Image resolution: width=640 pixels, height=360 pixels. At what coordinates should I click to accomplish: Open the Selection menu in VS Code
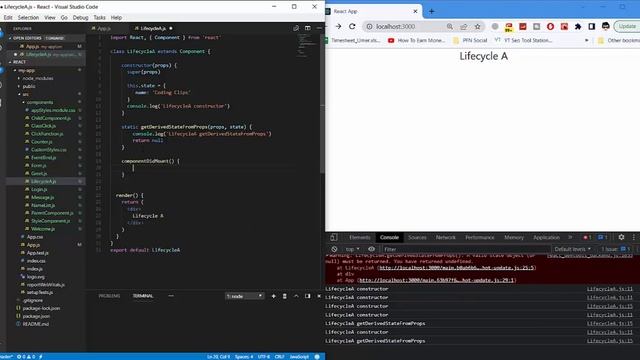(x=28, y=18)
